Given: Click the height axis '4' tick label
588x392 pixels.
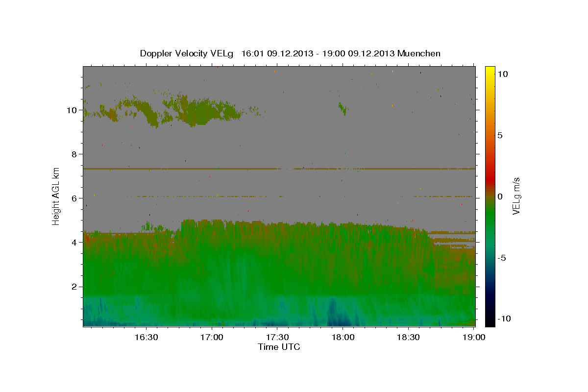Looking at the screenshot, I should (74, 243).
